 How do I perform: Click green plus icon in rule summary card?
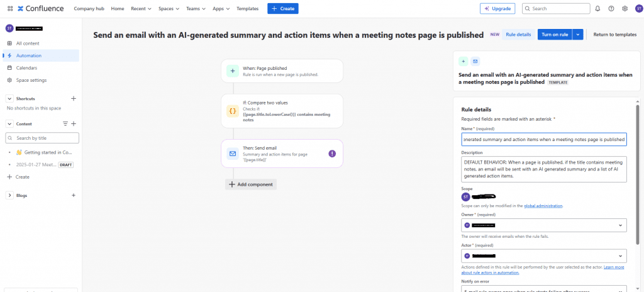[x=464, y=61]
